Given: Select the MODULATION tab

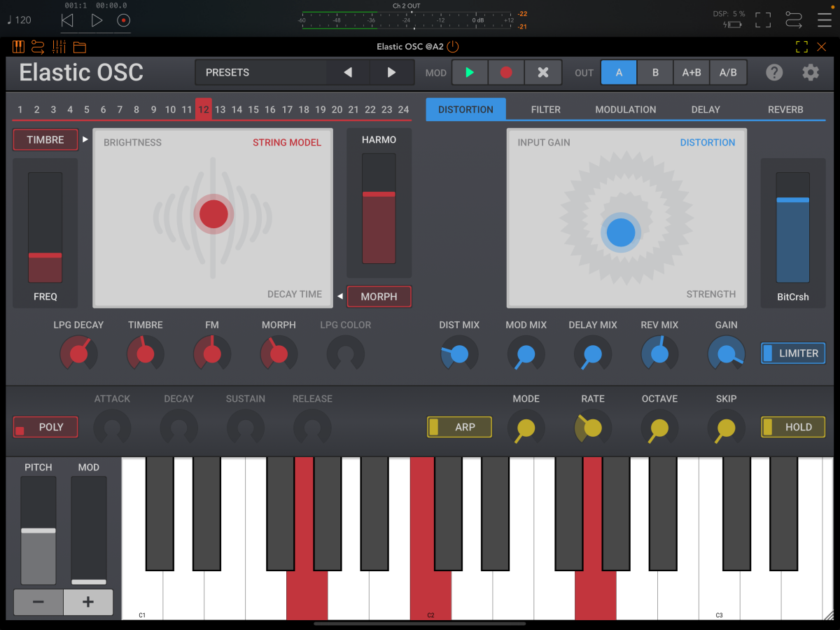Looking at the screenshot, I should click(625, 109).
